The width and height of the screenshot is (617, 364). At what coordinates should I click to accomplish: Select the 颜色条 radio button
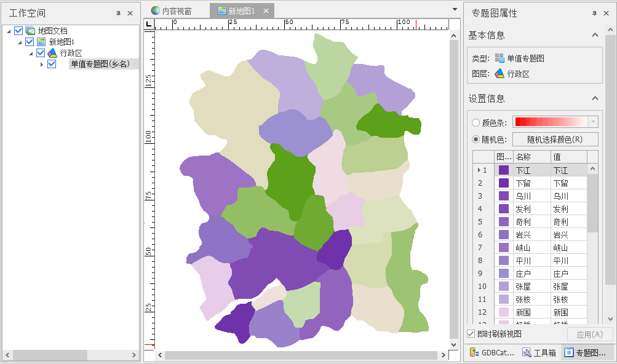pyautogui.click(x=476, y=122)
